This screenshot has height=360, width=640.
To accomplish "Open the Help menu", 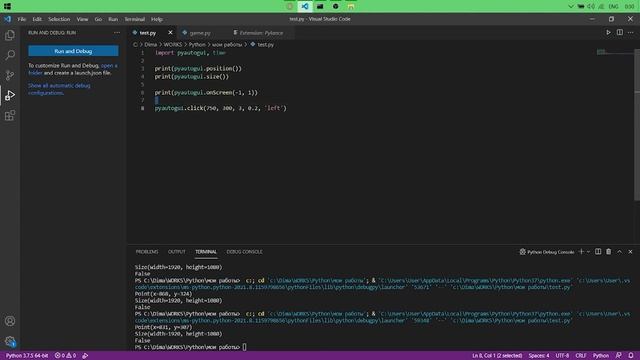I will [x=157, y=19].
